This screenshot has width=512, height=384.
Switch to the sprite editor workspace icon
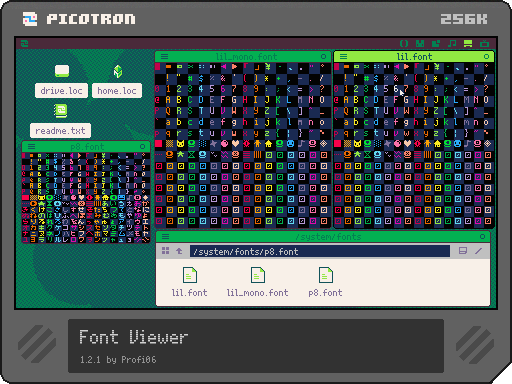click(x=420, y=43)
